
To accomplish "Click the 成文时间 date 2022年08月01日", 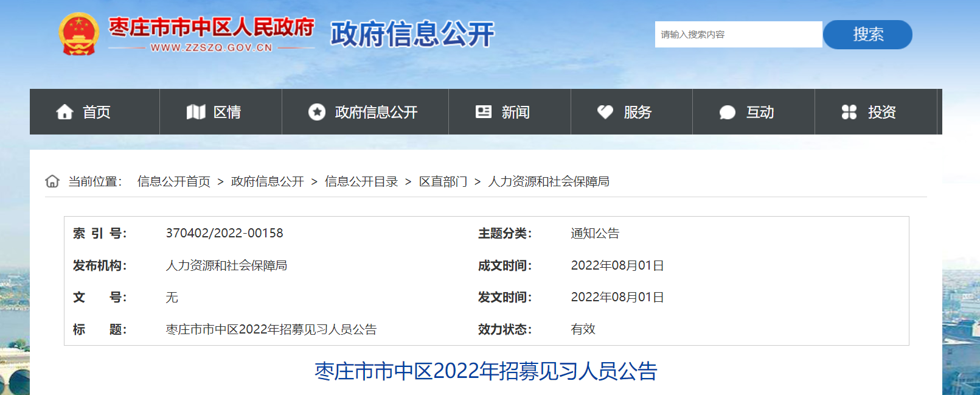I will (617, 265).
